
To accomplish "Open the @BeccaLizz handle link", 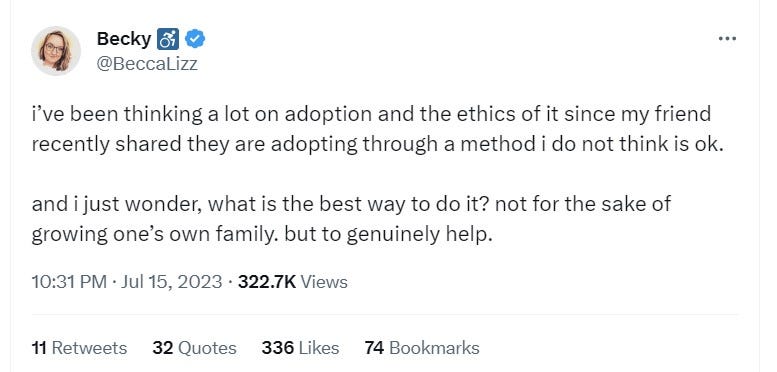I will coord(147,64).
